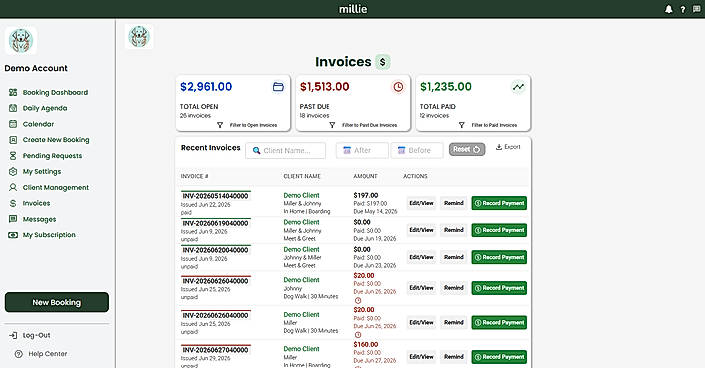Open Invoices in the sidebar menu
The width and height of the screenshot is (705, 368).
pos(36,203)
